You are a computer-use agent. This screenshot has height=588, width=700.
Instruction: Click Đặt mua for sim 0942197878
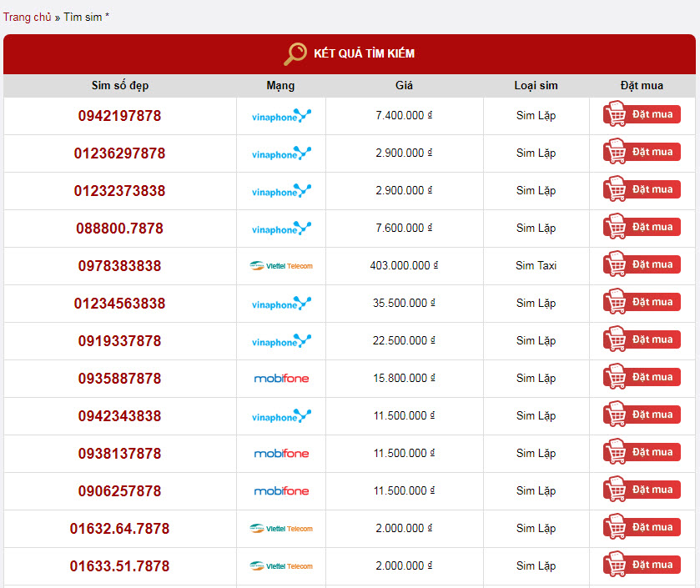(x=642, y=114)
